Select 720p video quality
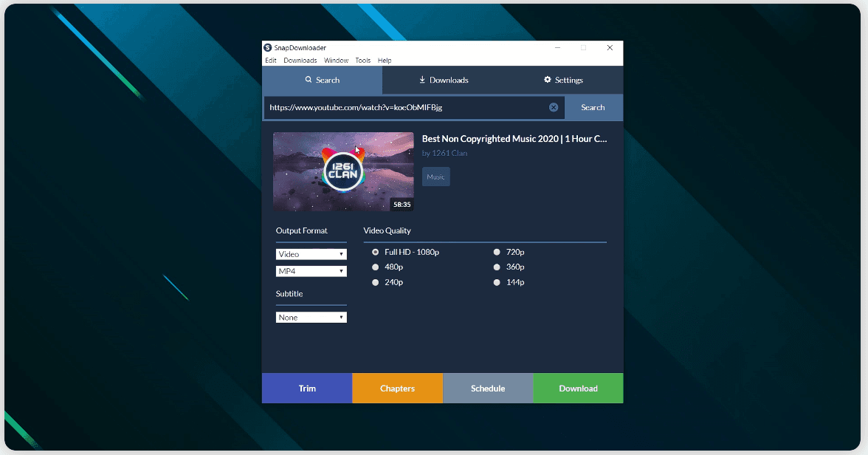The height and width of the screenshot is (455, 868). click(497, 252)
